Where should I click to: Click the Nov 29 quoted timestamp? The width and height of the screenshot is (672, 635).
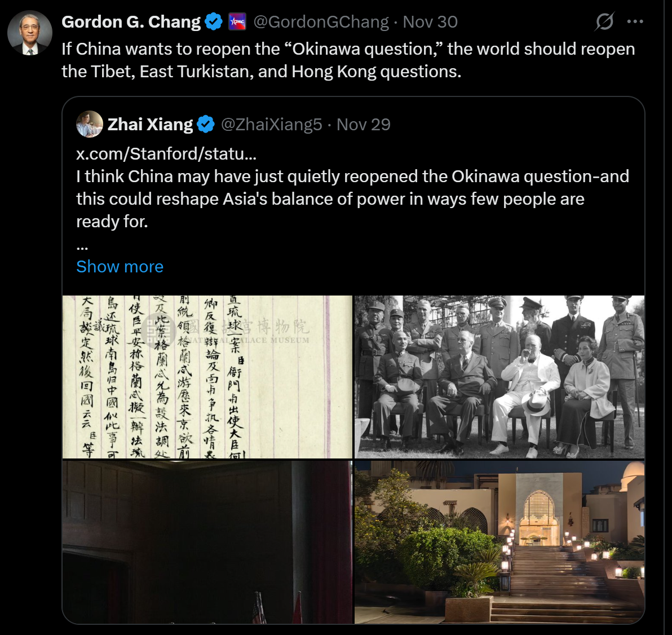point(364,124)
